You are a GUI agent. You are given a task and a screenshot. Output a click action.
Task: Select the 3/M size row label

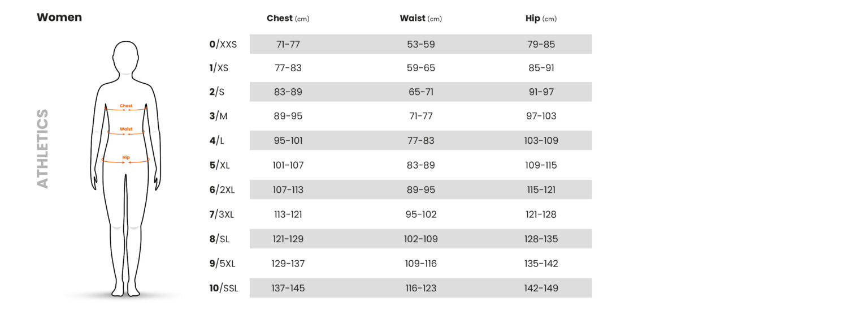click(218, 116)
